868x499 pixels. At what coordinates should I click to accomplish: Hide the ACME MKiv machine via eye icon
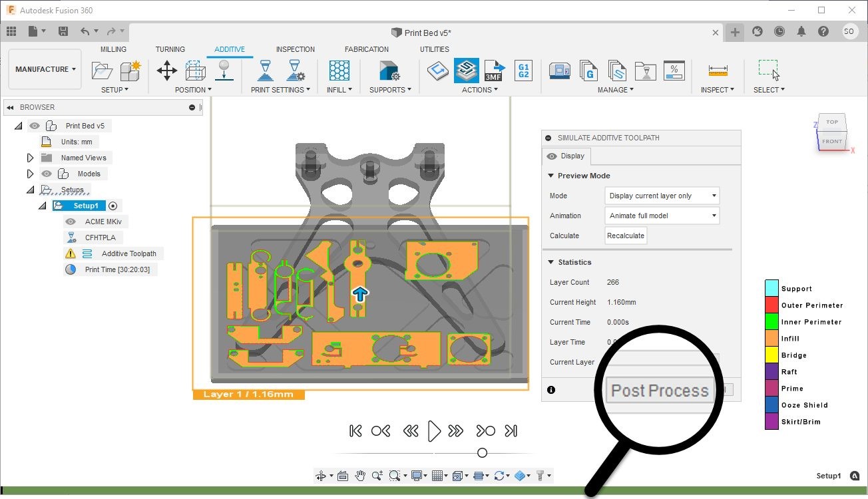71,222
